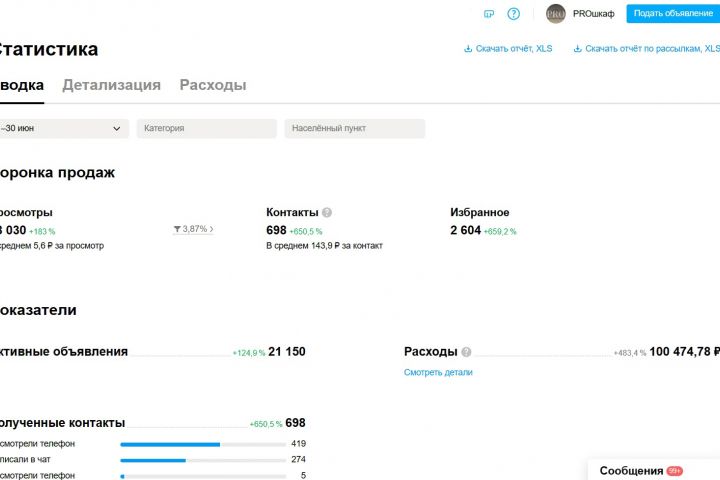Click the PROшкаф profile avatar
The width and height of the screenshot is (720, 480).
555,14
